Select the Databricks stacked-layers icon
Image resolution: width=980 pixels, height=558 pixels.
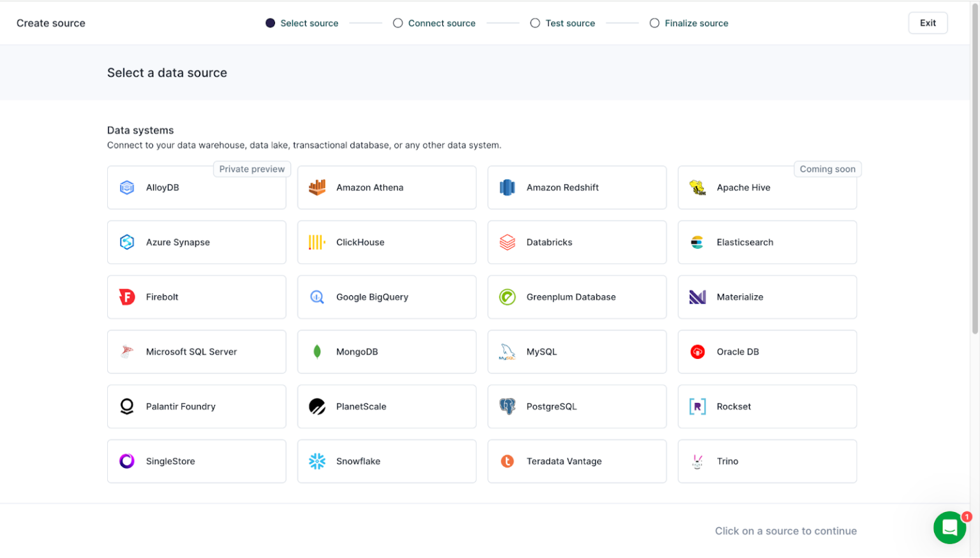[x=507, y=242]
